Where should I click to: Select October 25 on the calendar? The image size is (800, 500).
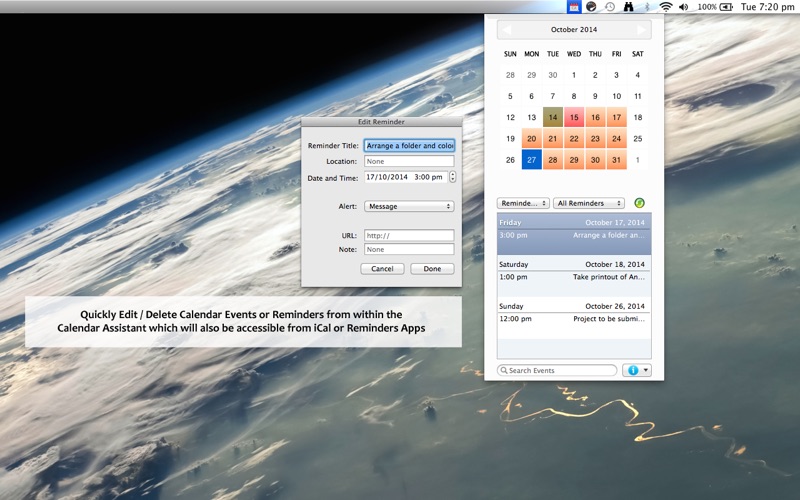click(x=638, y=139)
